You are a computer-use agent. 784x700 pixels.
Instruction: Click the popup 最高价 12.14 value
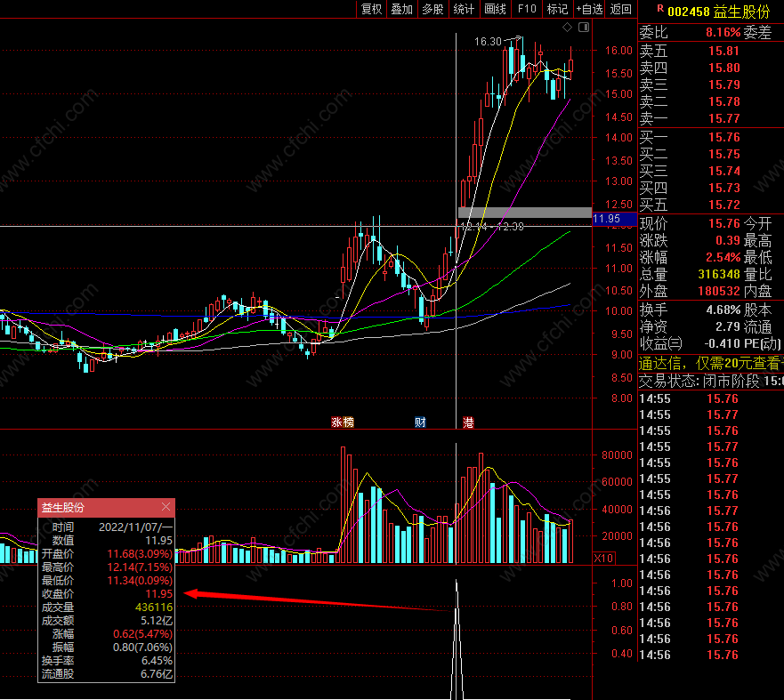click(140, 567)
